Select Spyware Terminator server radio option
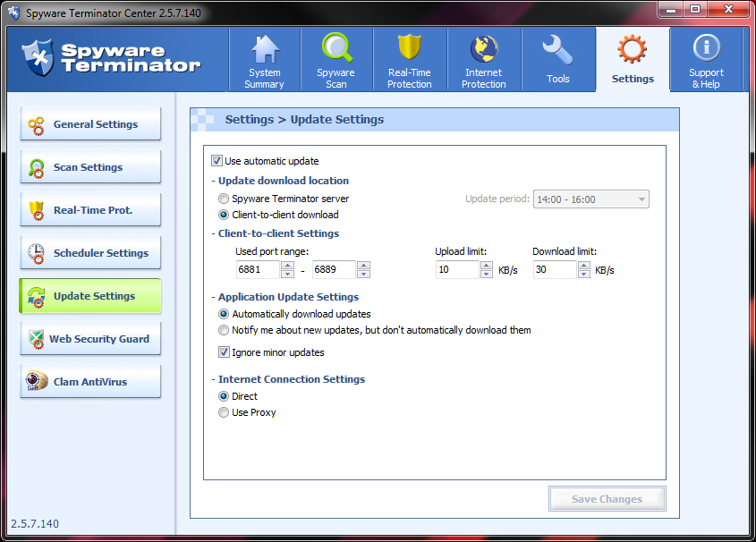The height and width of the screenshot is (542, 756). pos(224,199)
